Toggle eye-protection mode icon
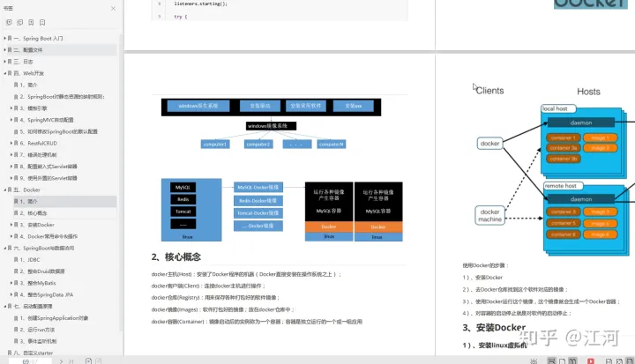 click(x=534, y=361)
